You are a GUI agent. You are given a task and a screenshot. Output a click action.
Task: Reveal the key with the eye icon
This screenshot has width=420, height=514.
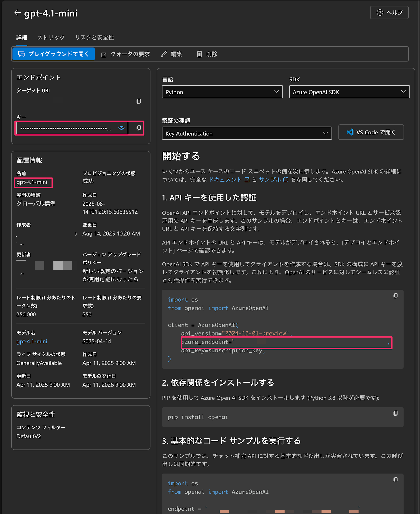click(121, 128)
